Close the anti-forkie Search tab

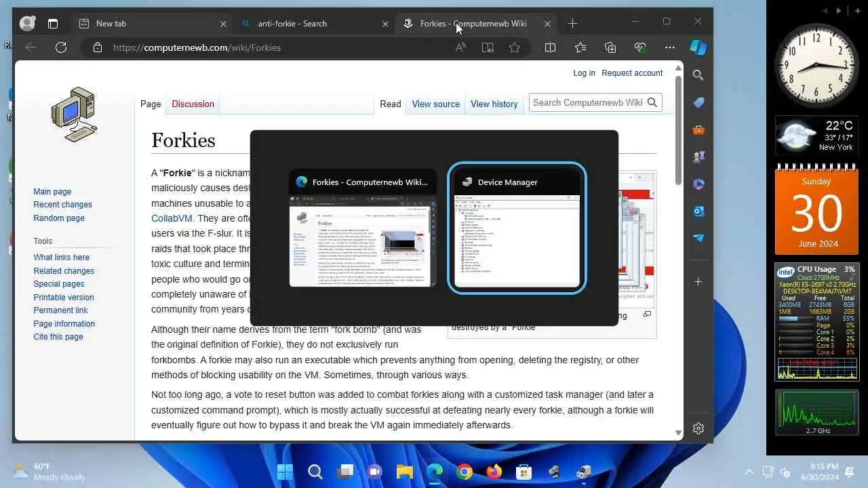(385, 24)
